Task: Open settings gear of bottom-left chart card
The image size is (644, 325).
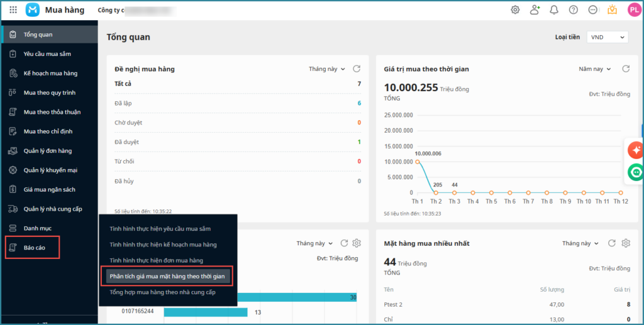Action: 357,243
